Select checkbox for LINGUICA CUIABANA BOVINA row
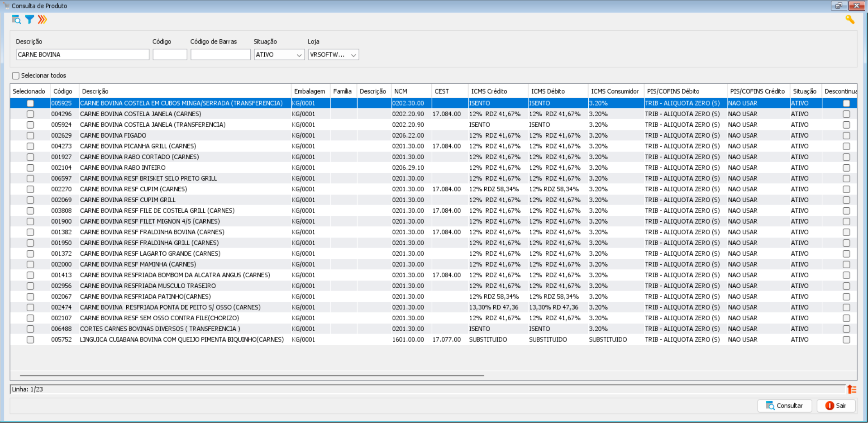Screen dimensions: 868x423 [x=30, y=340]
